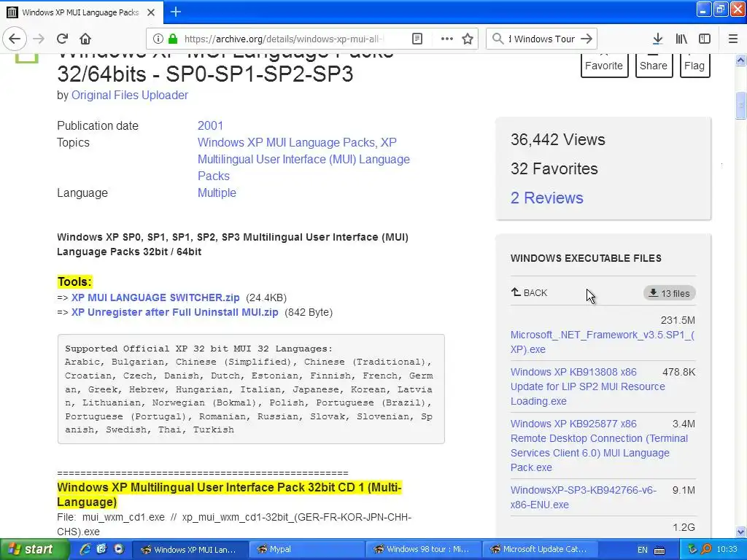Click the EN language bar indicator
Viewport: 747px width, 560px height.
(x=642, y=550)
